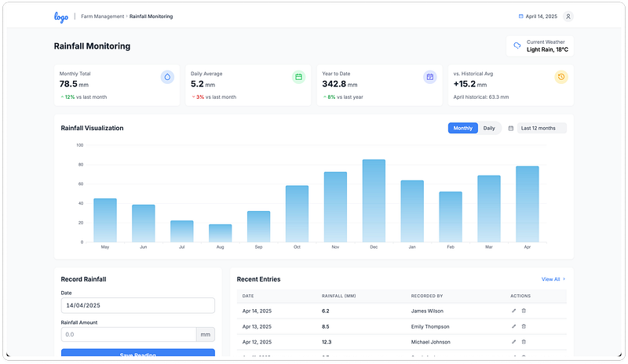Click the Oct bar in rainfall chart

[x=297, y=214]
